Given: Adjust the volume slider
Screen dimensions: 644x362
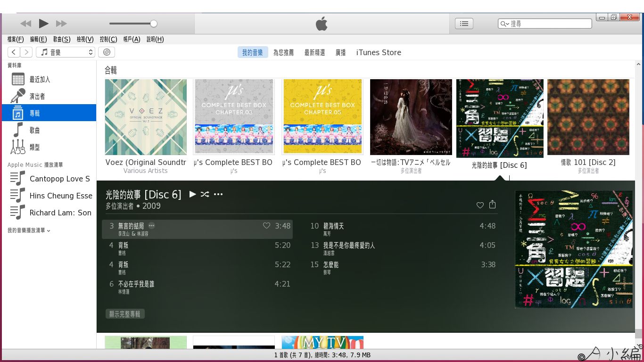Looking at the screenshot, I should 133,24.
